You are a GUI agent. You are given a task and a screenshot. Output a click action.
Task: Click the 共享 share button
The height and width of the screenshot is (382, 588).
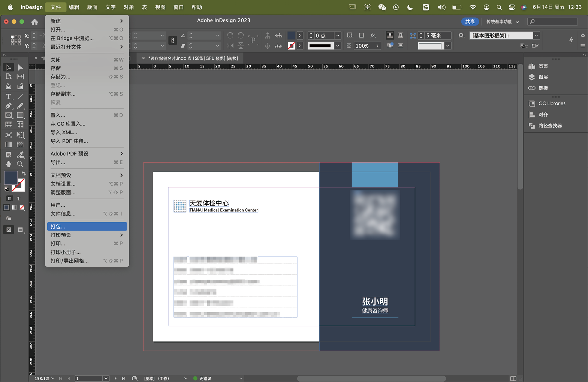coord(470,22)
